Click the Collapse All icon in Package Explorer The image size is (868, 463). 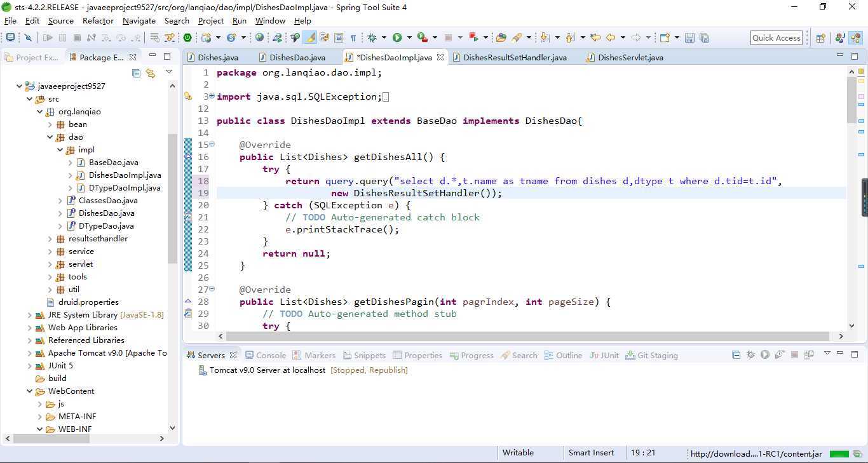click(x=136, y=73)
